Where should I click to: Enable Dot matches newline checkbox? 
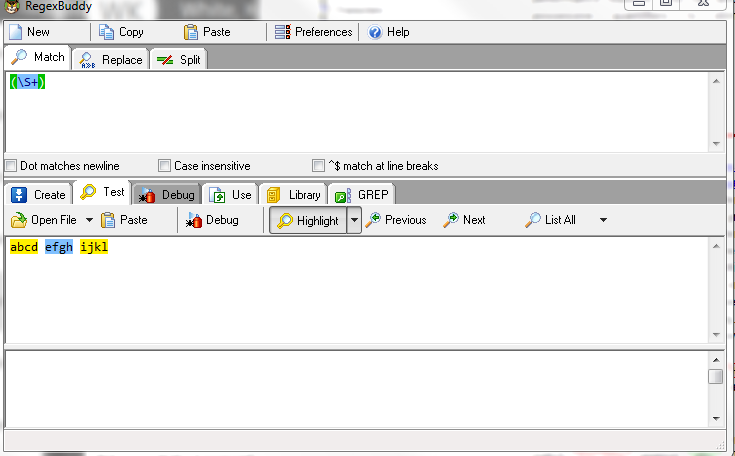point(11,166)
